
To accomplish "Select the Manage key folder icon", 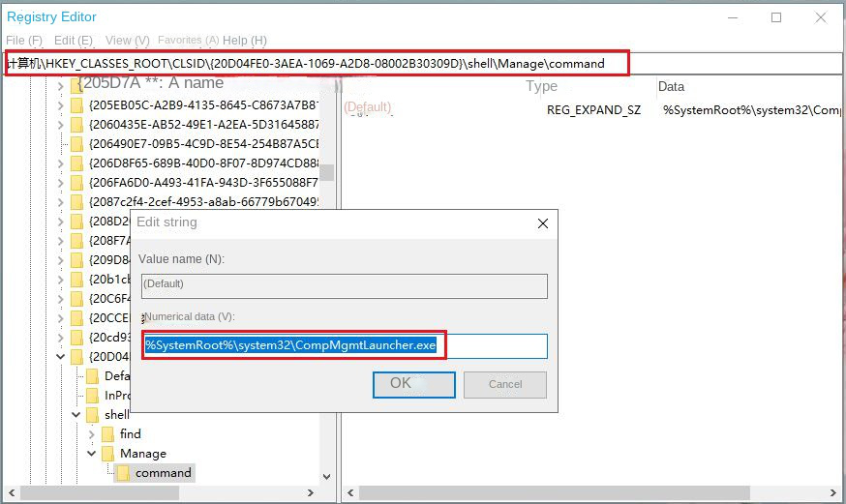I will [x=107, y=454].
